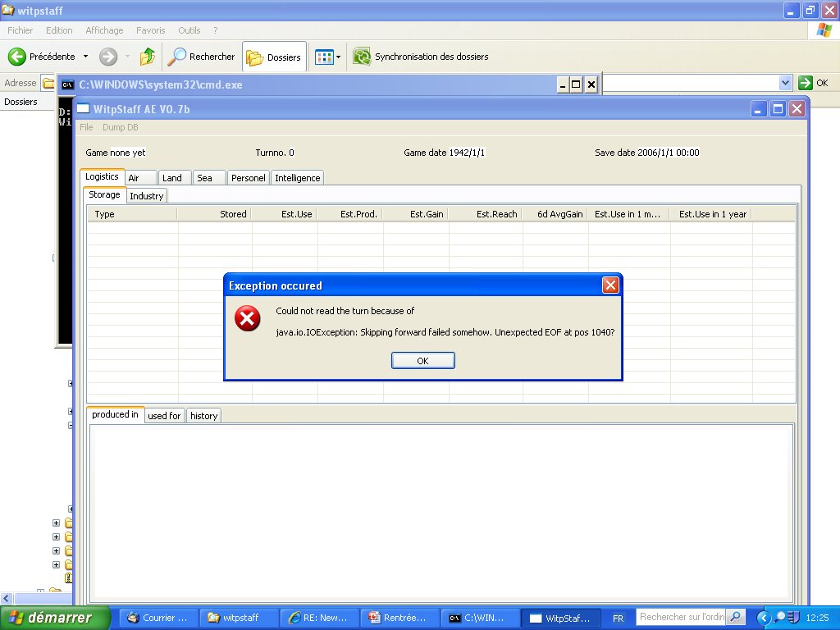Close the Exception occured dialog with X
Screen dimensions: 840x630
[610, 285]
